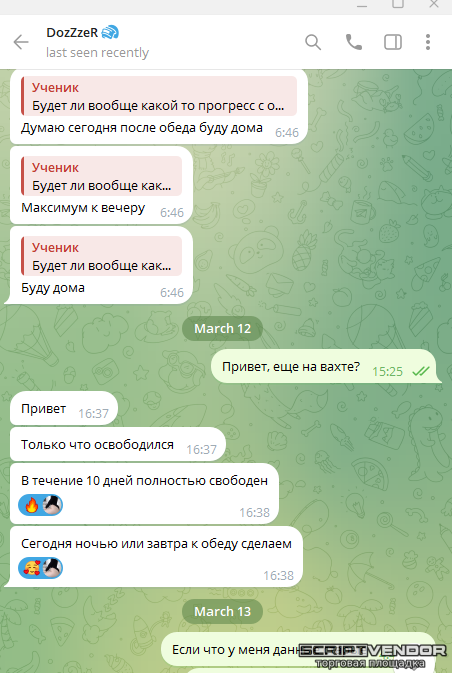Click reactor avatar beside the hearts-face emoji
Viewport: 452px width, 673px height.
tap(52, 568)
